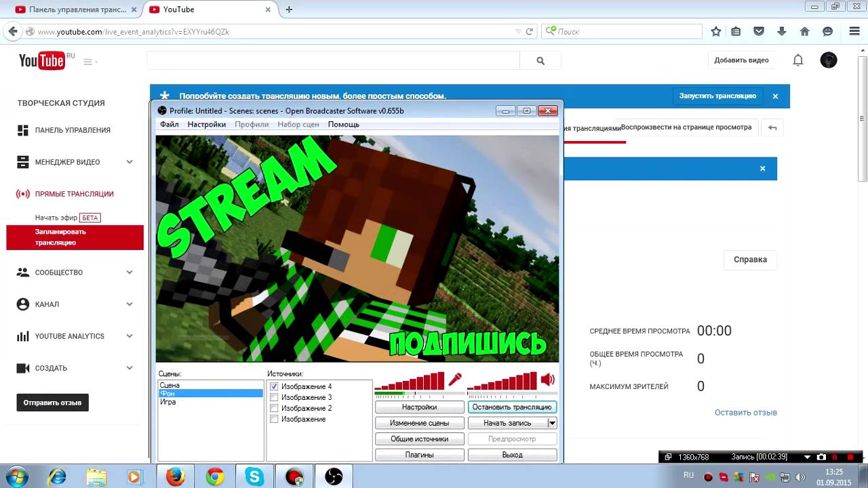Viewport: 868px width, 488px height.
Task: Open system volume tray icon
Action: click(800, 476)
